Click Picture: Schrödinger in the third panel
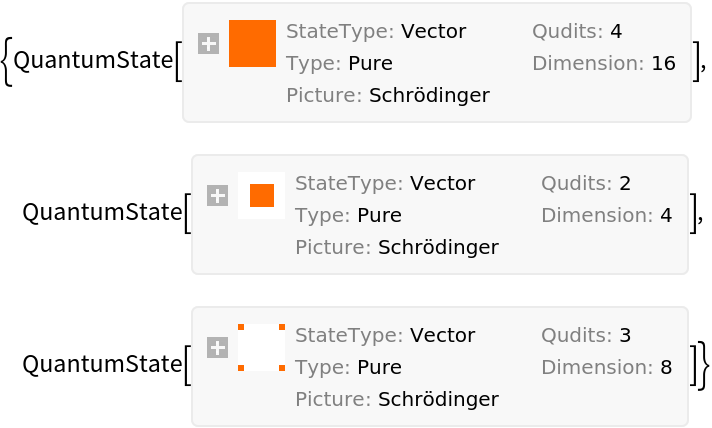712x428 pixels. point(397,400)
